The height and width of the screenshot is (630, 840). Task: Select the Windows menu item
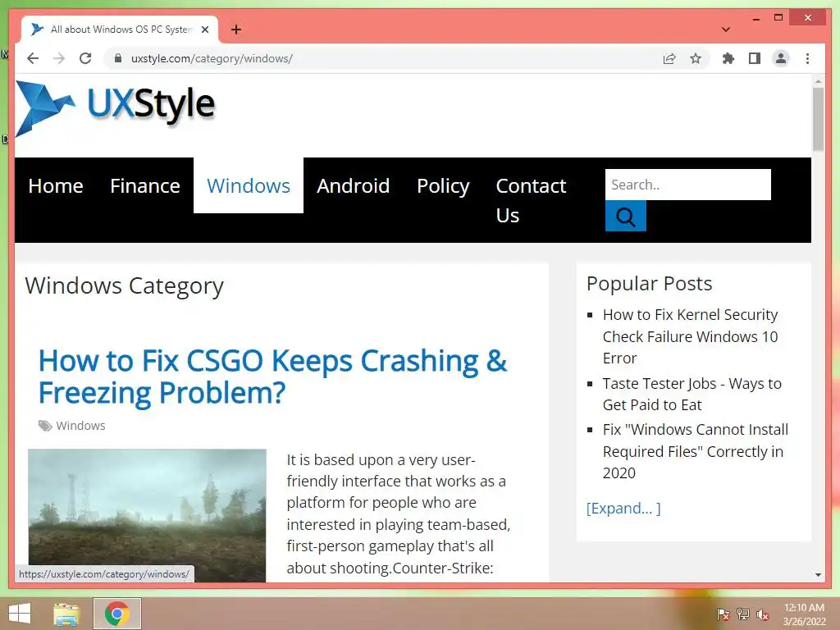click(249, 186)
